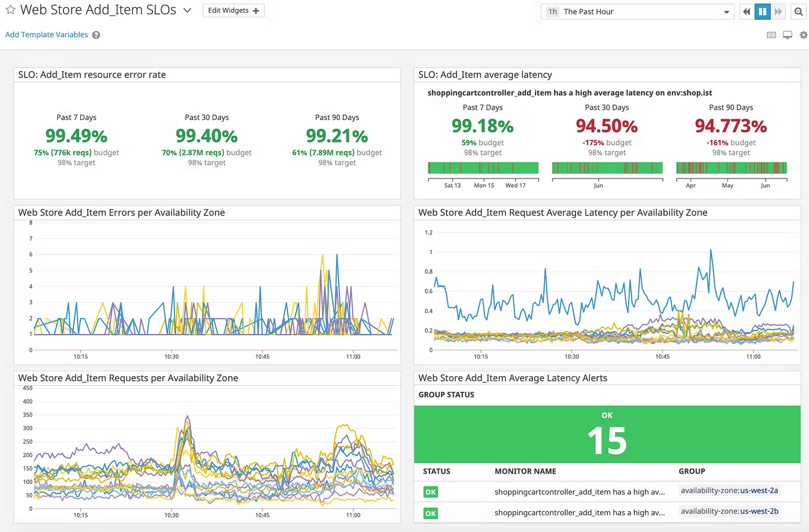809x532 pixels.
Task: Step back in time with rewind button
Action: tap(747, 12)
